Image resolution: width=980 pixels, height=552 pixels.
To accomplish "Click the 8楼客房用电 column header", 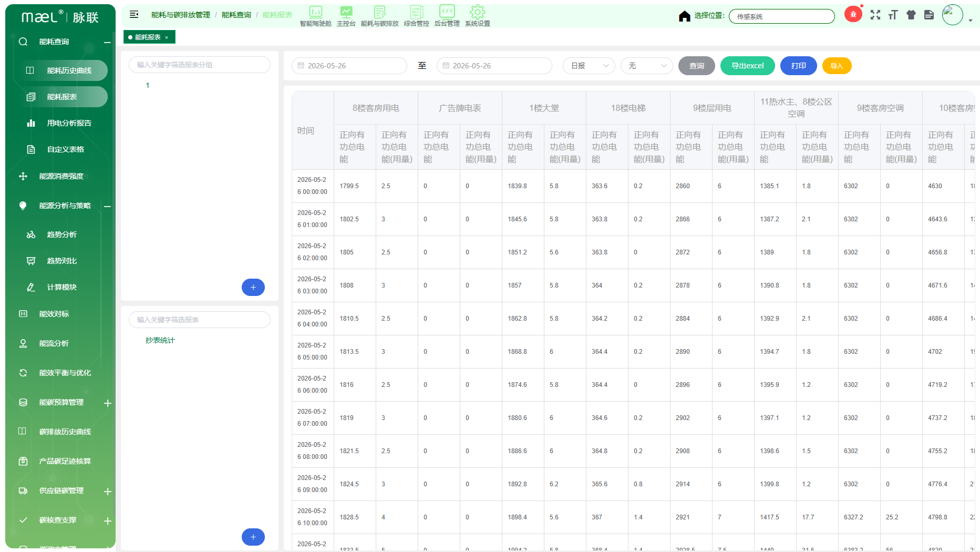I will click(376, 108).
